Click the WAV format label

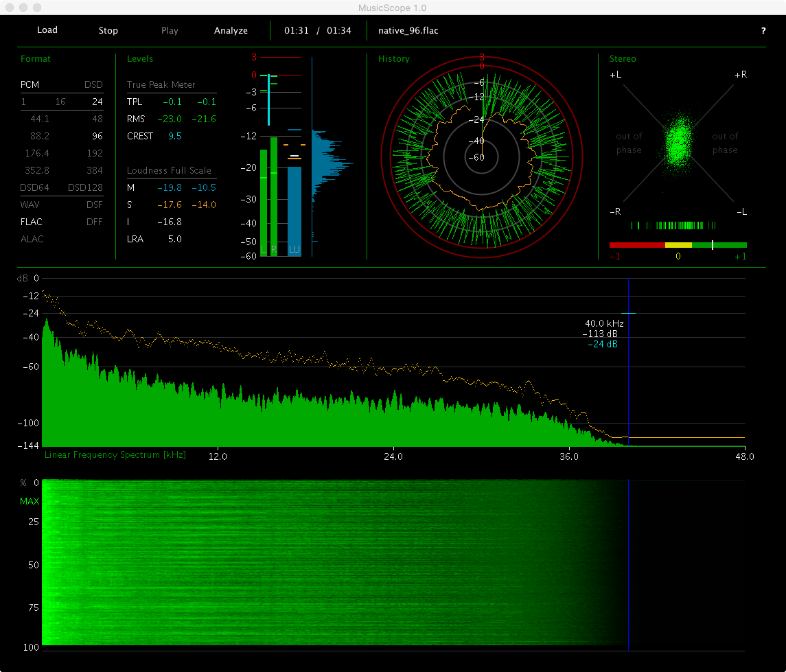(30, 205)
